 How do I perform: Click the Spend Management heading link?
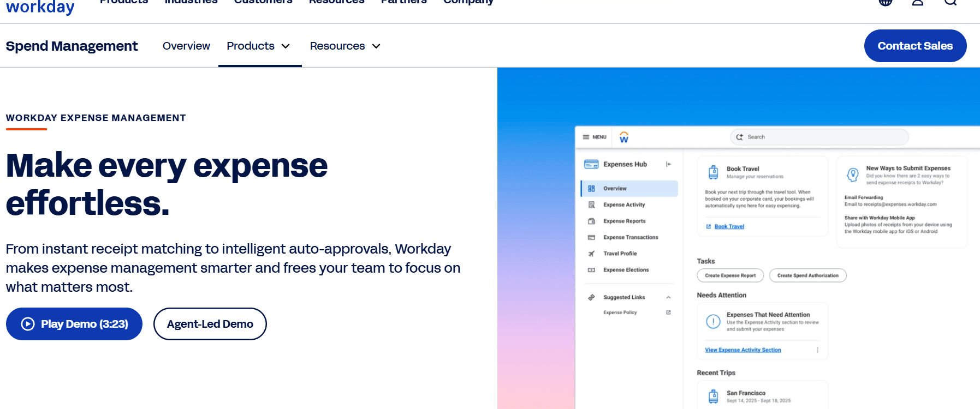(x=72, y=46)
